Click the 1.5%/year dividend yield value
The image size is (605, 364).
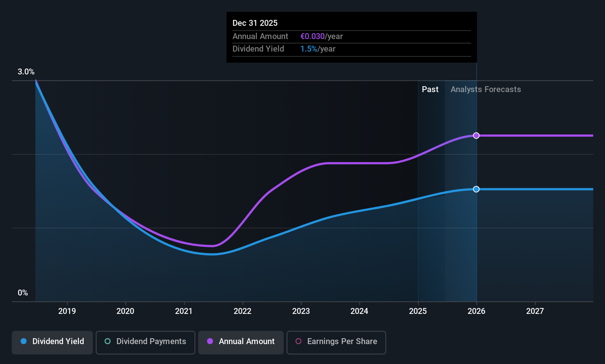(318, 49)
